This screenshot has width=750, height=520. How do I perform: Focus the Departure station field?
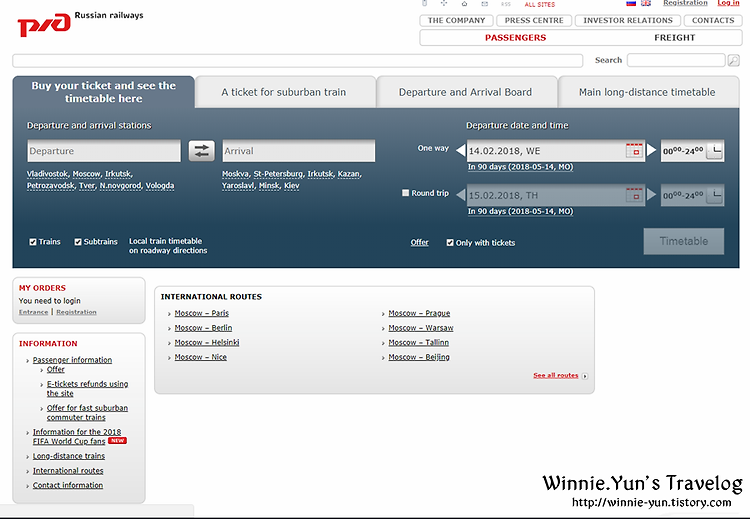[104, 151]
